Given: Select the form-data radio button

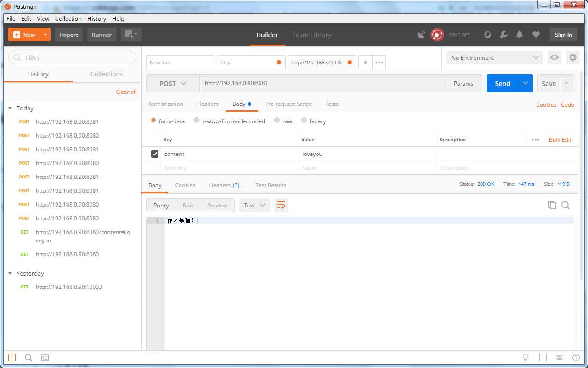Looking at the screenshot, I should tap(153, 121).
